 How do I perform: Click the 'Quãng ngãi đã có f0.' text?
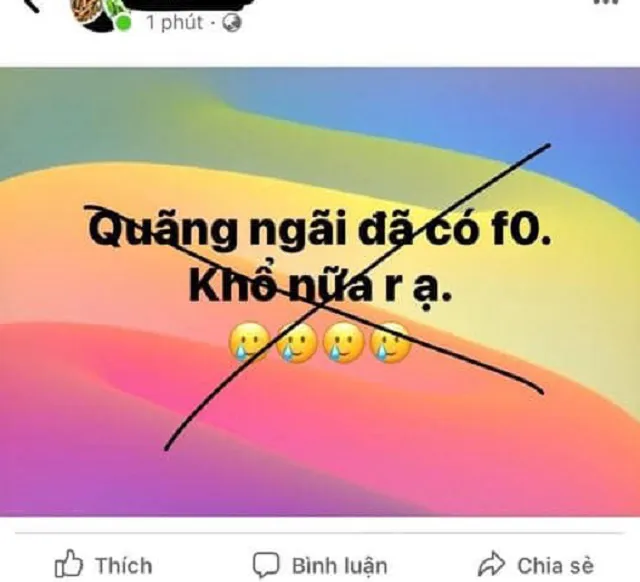(x=320, y=230)
